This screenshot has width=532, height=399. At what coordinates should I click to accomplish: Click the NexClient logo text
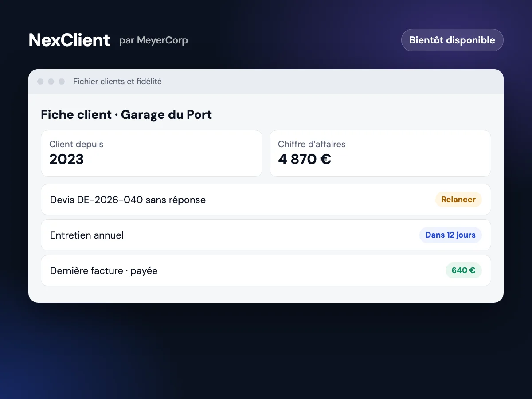point(69,40)
